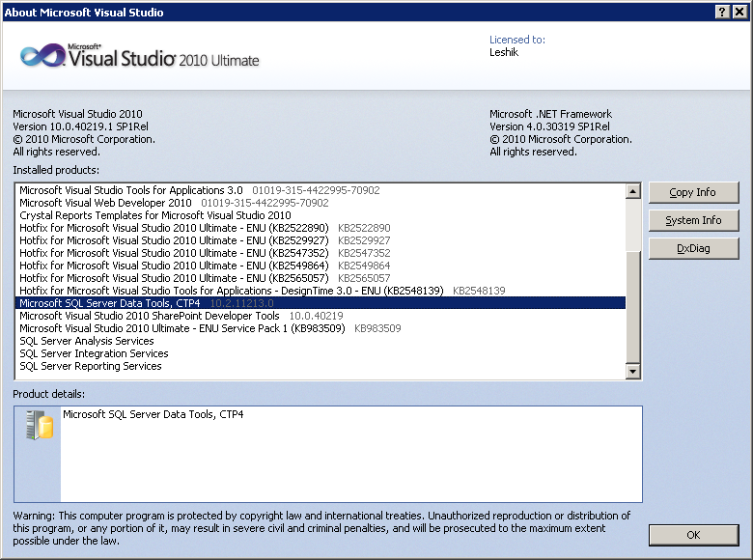
Task: Select Microsoft Visual Studio Tools for Applications 3.0
Action: [x=321, y=190]
